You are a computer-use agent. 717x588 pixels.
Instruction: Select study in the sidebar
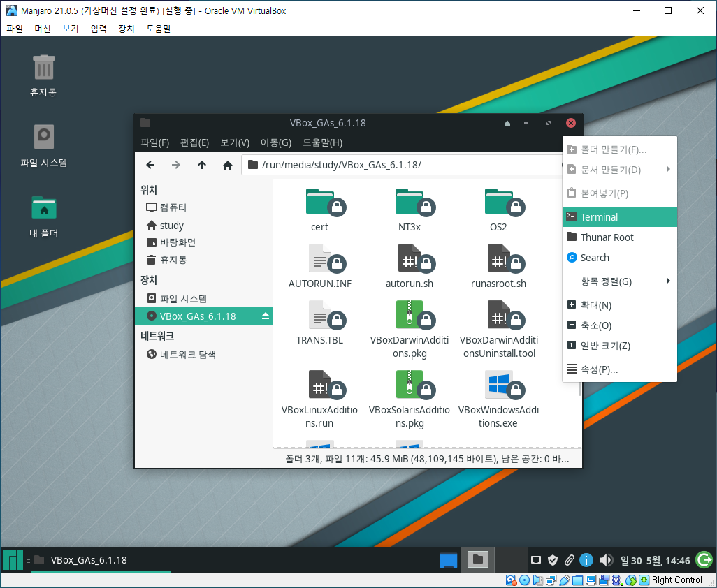pyautogui.click(x=203, y=226)
